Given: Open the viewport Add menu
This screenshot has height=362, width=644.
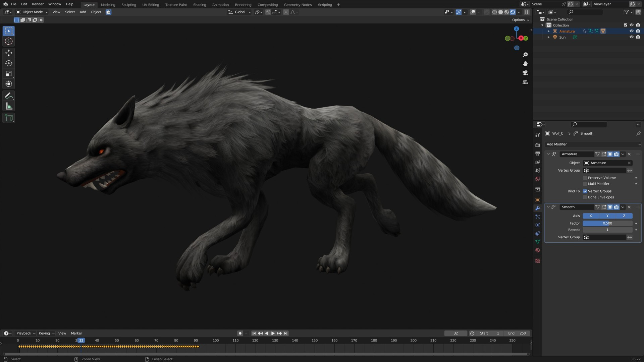Looking at the screenshot, I should click(x=83, y=12).
